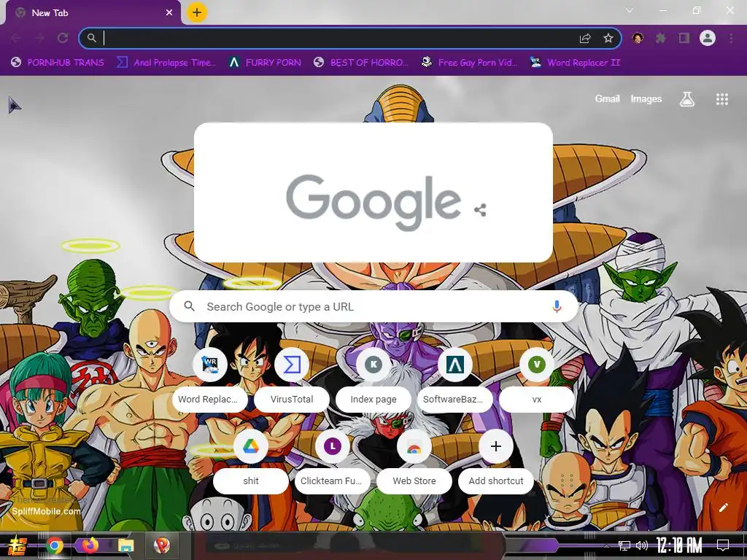
Task: Open the volume control in system tray
Action: click(642, 545)
